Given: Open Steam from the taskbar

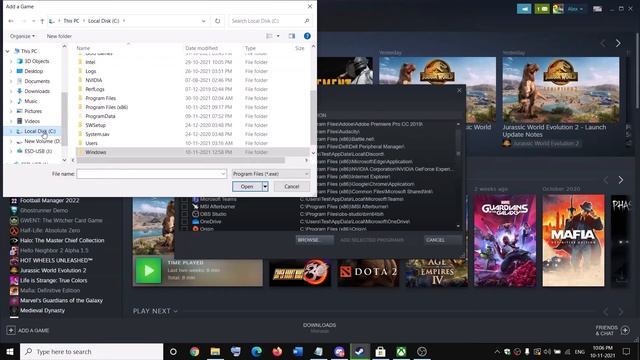Looking at the screenshot, I should click(x=360, y=351).
